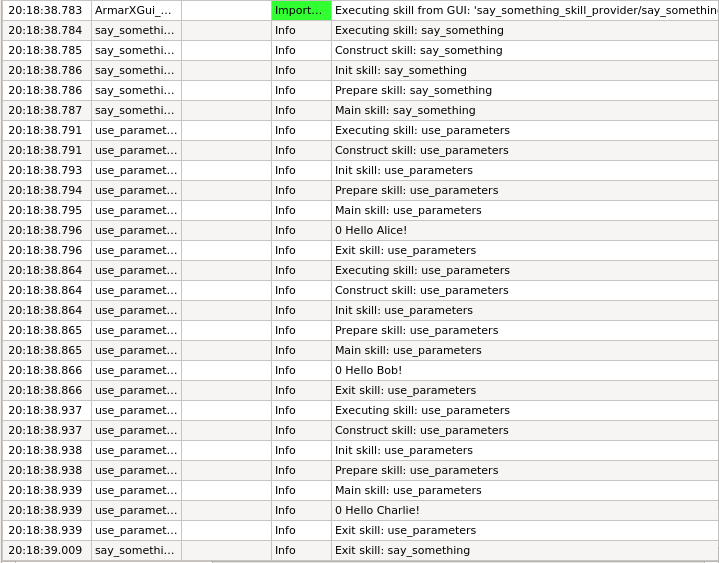
Task: Click 'Executing skill: say_something' message
Action: (x=419, y=30)
